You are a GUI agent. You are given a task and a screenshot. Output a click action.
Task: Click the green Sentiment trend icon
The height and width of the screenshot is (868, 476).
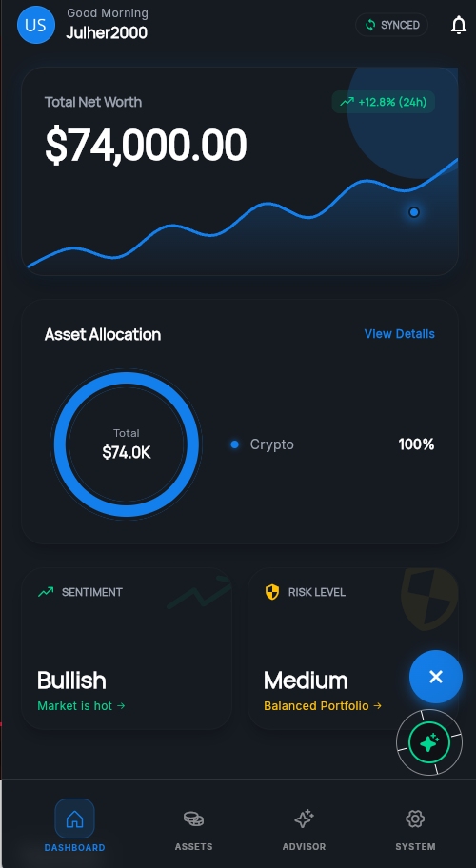[x=46, y=592]
